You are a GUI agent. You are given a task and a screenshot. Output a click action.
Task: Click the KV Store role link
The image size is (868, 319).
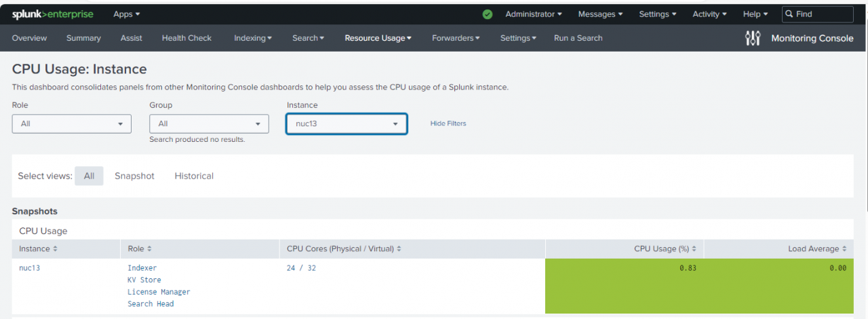[144, 280]
